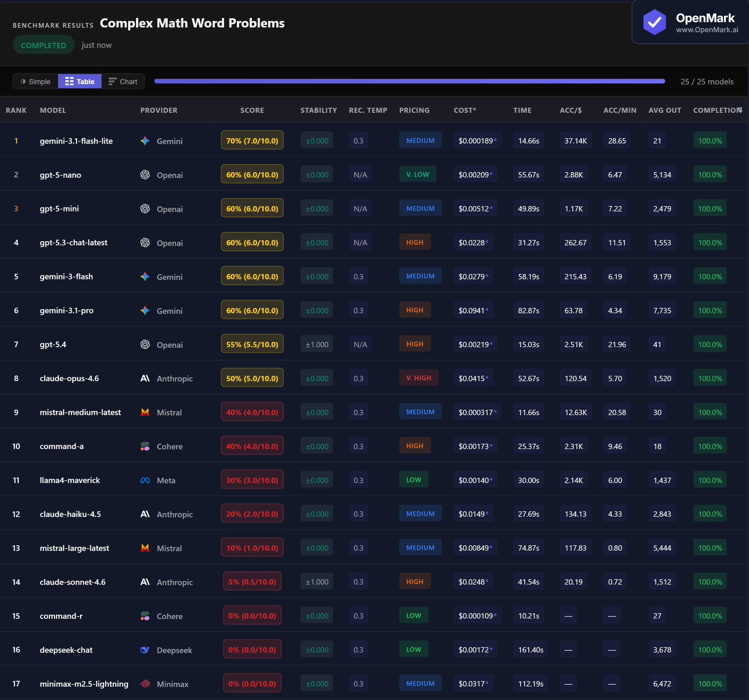Sort by the SCORE column header

pyautogui.click(x=252, y=110)
